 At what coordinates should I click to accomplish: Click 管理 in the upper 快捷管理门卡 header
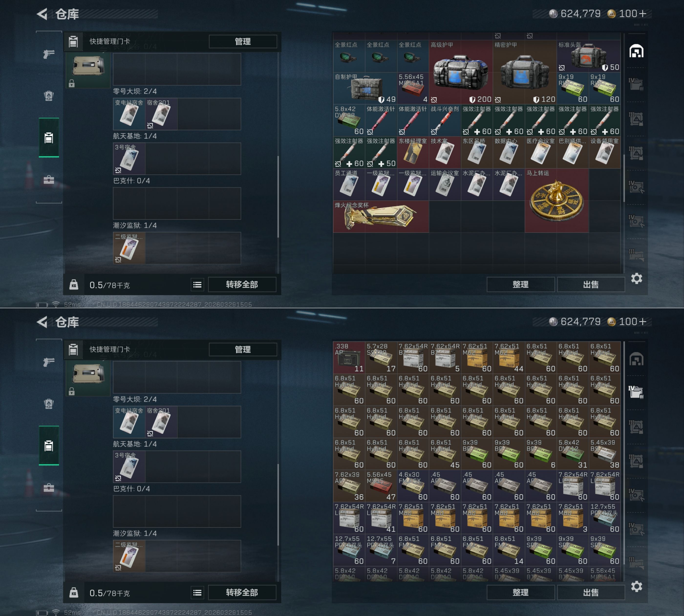coord(243,41)
